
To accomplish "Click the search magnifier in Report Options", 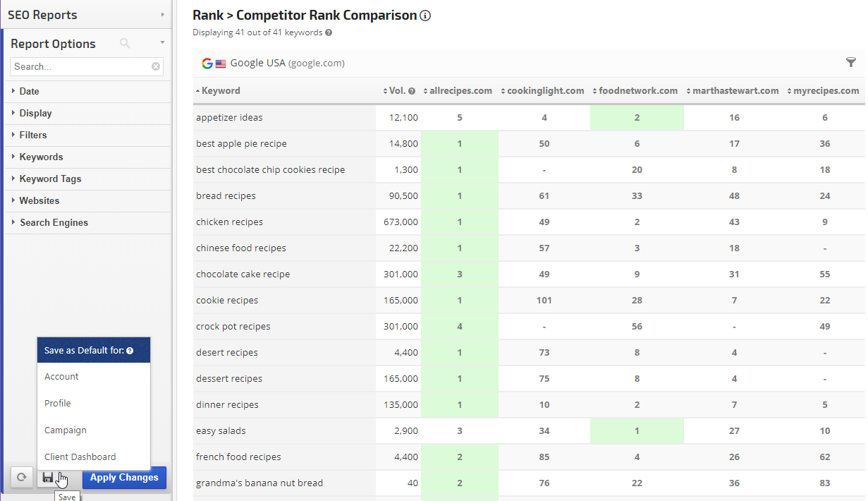I will click(x=125, y=44).
